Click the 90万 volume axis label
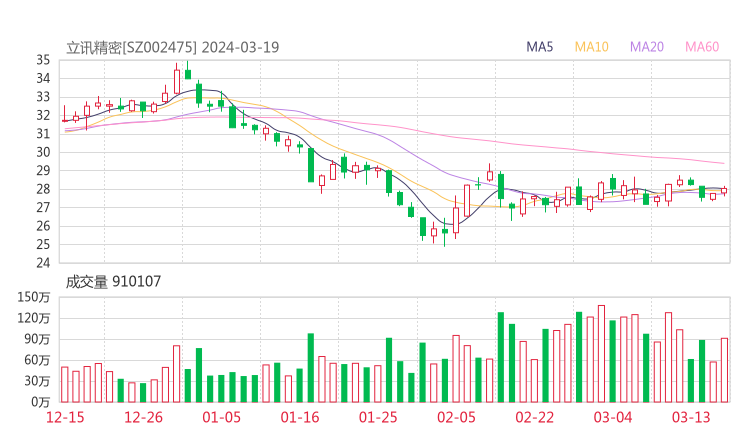740x440 pixels. point(37,339)
